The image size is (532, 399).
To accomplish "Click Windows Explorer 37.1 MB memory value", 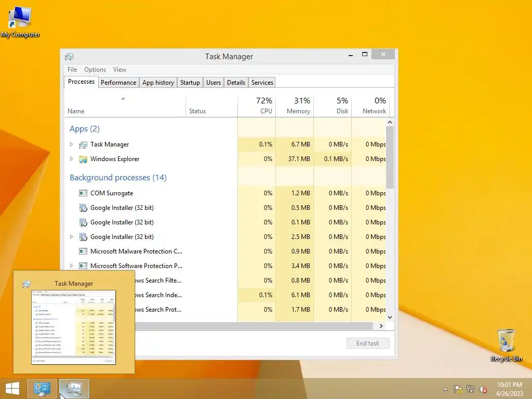I will (299, 159).
